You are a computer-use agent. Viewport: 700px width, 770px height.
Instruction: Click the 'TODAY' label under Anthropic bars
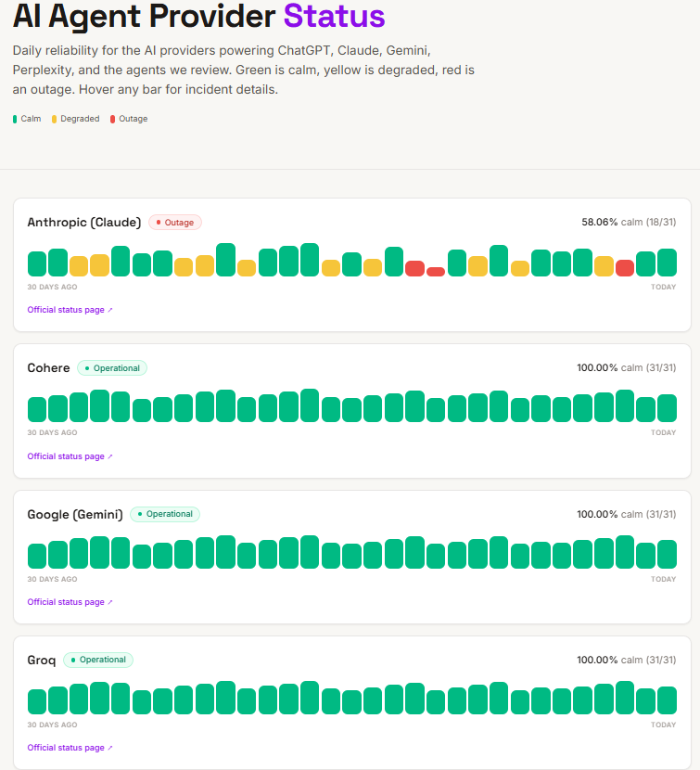click(x=664, y=287)
